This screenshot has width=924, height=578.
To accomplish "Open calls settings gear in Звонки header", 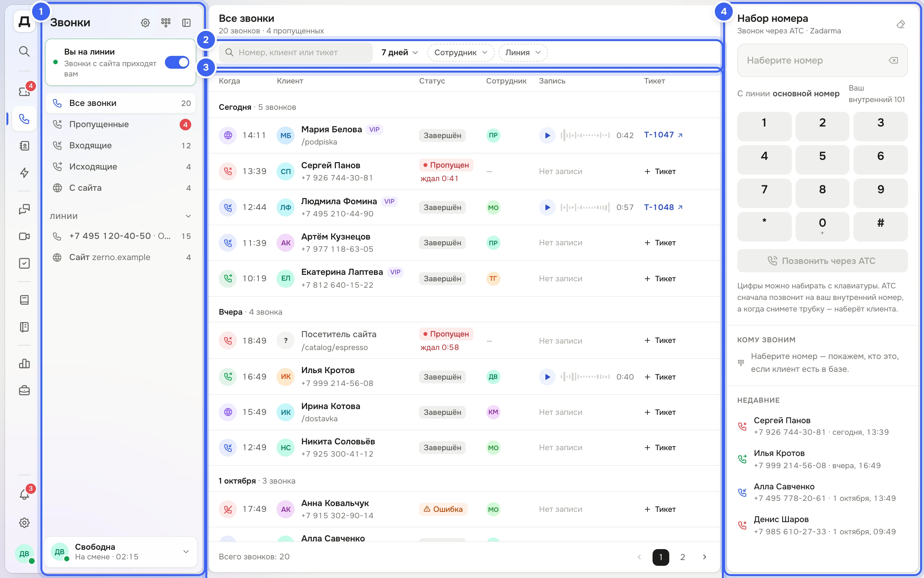I will (145, 22).
